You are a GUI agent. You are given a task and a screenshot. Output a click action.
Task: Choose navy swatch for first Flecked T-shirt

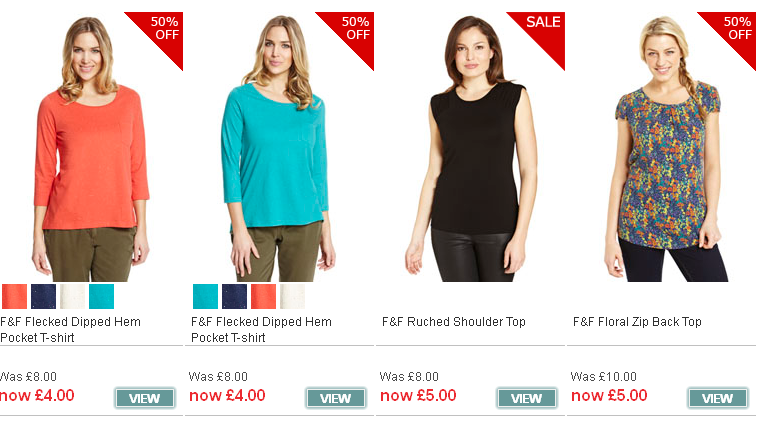click(x=43, y=297)
